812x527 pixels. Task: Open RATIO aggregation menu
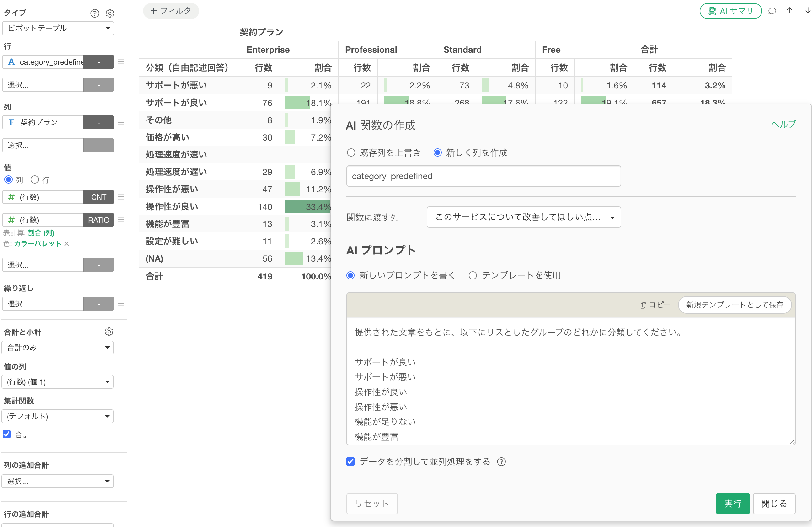tap(99, 220)
